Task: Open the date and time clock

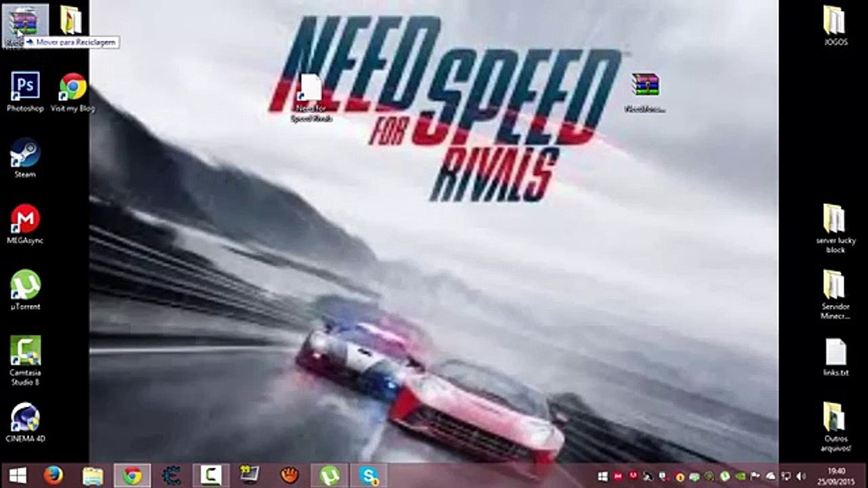Action: [836, 476]
